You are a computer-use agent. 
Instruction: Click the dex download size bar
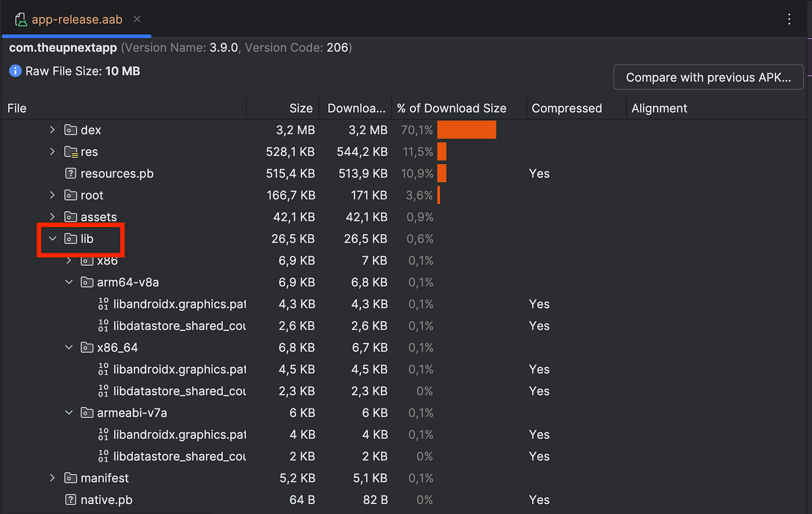click(x=467, y=130)
